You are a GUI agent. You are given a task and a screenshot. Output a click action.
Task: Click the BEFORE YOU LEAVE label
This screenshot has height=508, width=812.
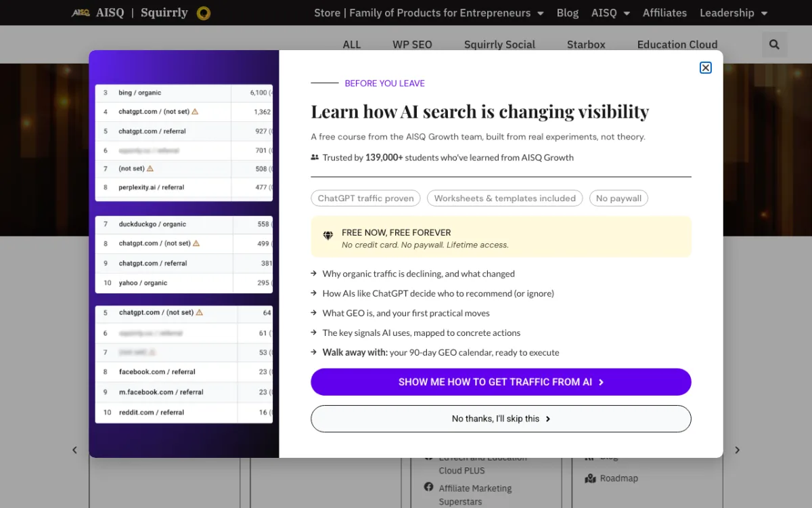pyautogui.click(x=385, y=83)
